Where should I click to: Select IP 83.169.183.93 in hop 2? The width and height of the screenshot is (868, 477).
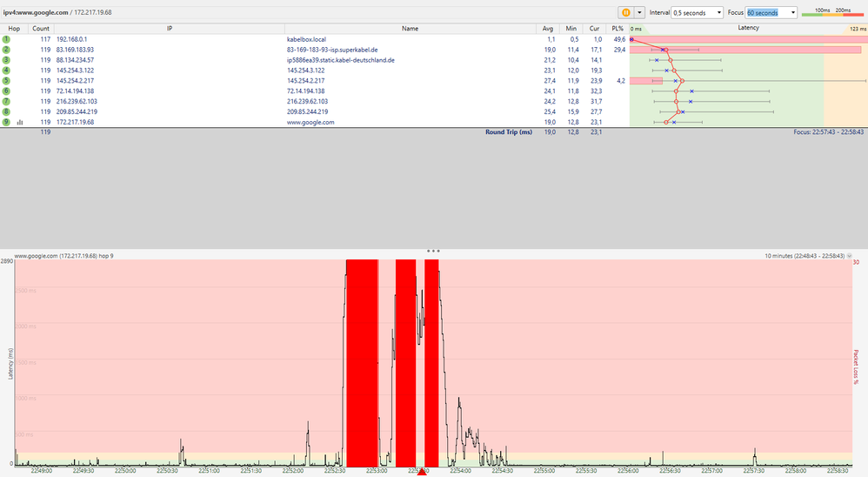tap(75, 50)
